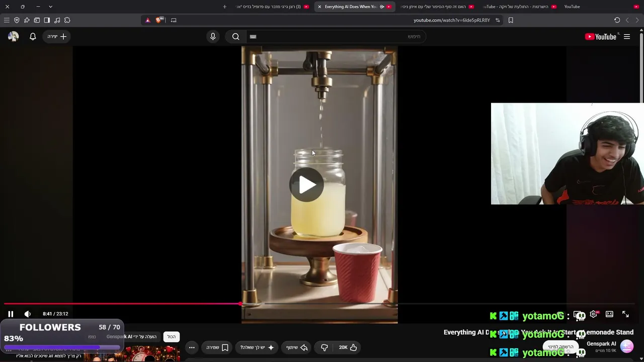Viewport: 644px width, 362px height.
Task: Open site settings icon beside the URL
Action: pyautogui.click(x=498, y=20)
